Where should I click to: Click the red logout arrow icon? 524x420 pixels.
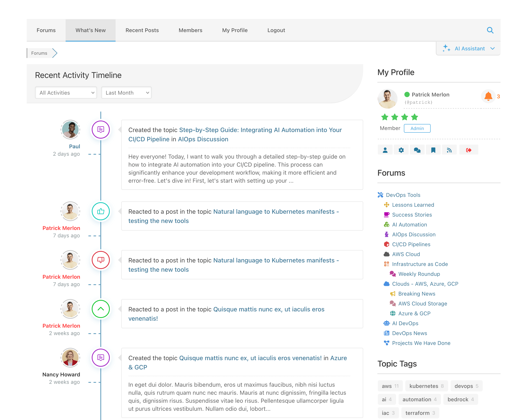pyautogui.click(x=469, y=150)
